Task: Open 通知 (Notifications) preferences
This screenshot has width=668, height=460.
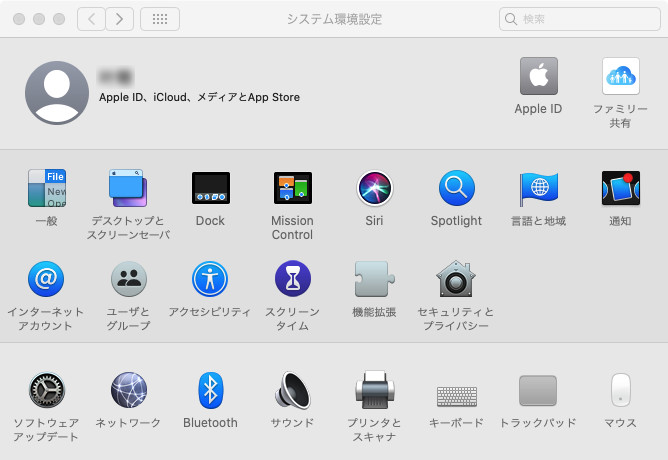Action: (x=621, y=188)
